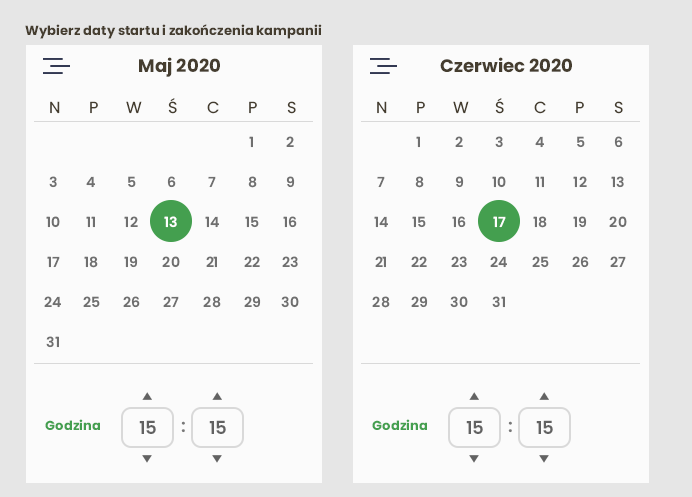Image resolution: width=692 pixels, height=497 pixels.
Task: Decrease the hour in the June calendar
Action: click(474, 459)
